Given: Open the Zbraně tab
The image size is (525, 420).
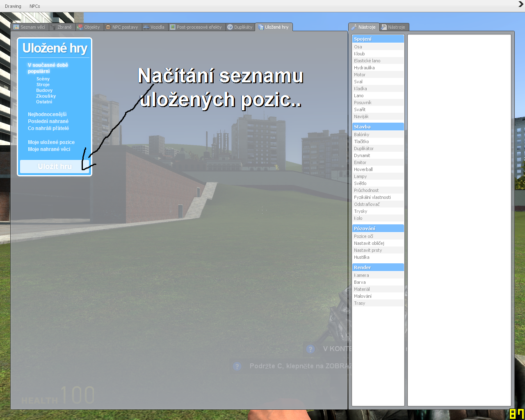Looking at the screenshot, I should (x=61, y=27).
